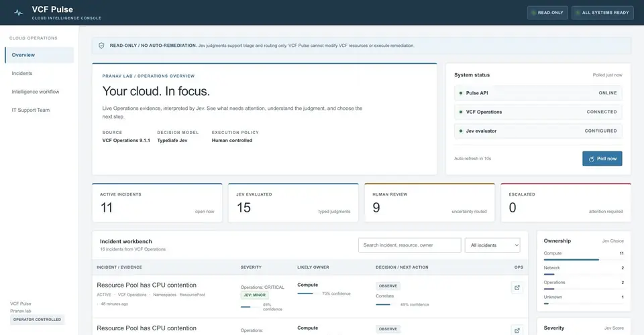The width and height of the screenshot is (644, 335).
Task: Click 'Jev Score' in the Severity panel
Action: tap(614, 328)
